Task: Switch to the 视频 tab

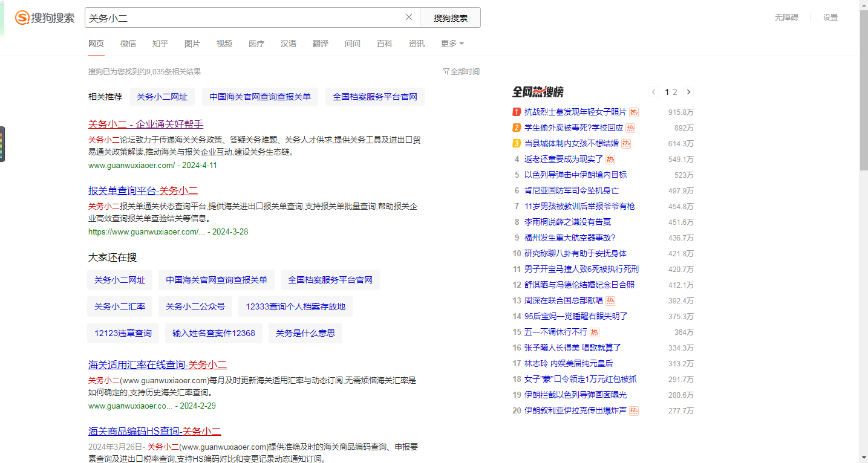Action: [x=224, y=44]
